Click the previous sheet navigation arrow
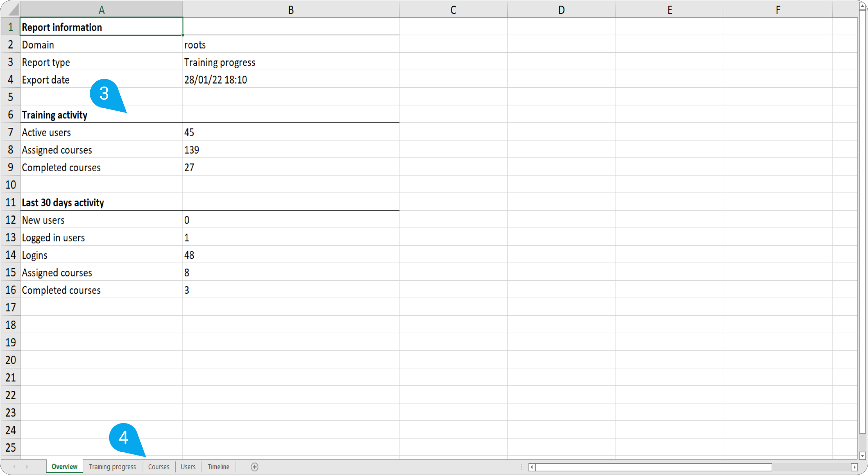This screenshot has width=868, height=475. pos(14,467)
